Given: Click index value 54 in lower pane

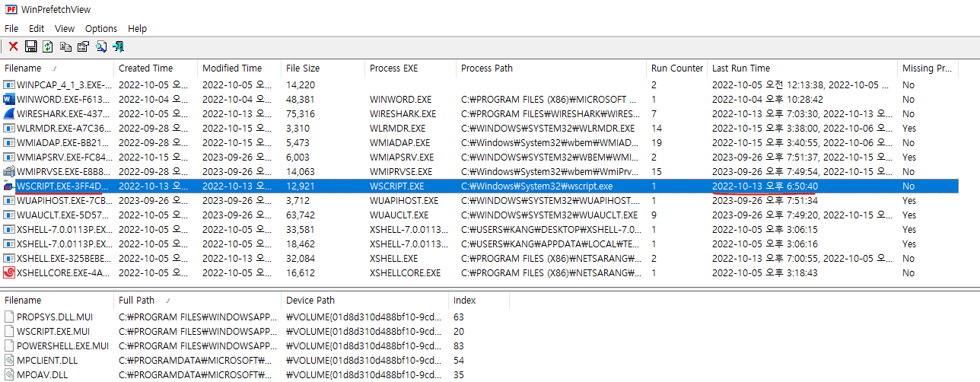Looking at the screenshot, I should [459, 360].
